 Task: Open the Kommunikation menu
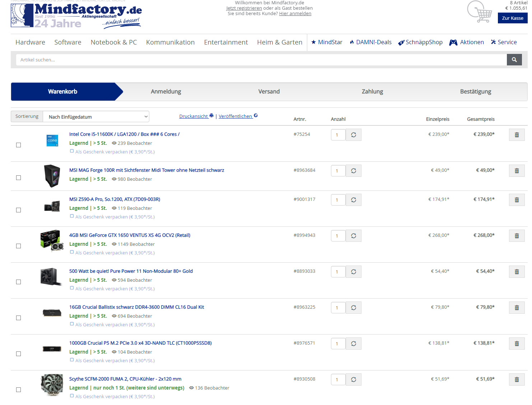170,42
